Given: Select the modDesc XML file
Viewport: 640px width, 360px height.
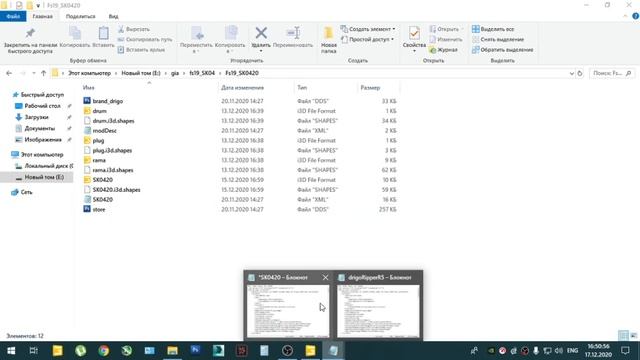Looking at the screenshot, I should (x=104, y=131).
